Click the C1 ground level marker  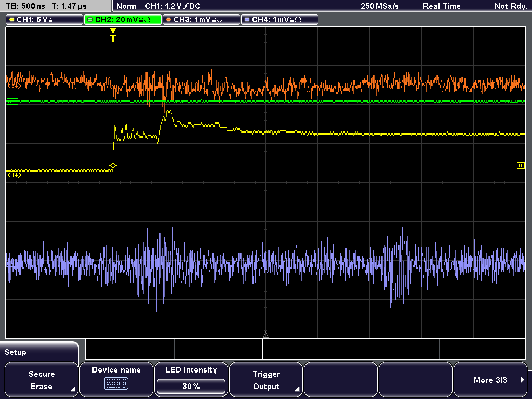(x=14, y=175)
